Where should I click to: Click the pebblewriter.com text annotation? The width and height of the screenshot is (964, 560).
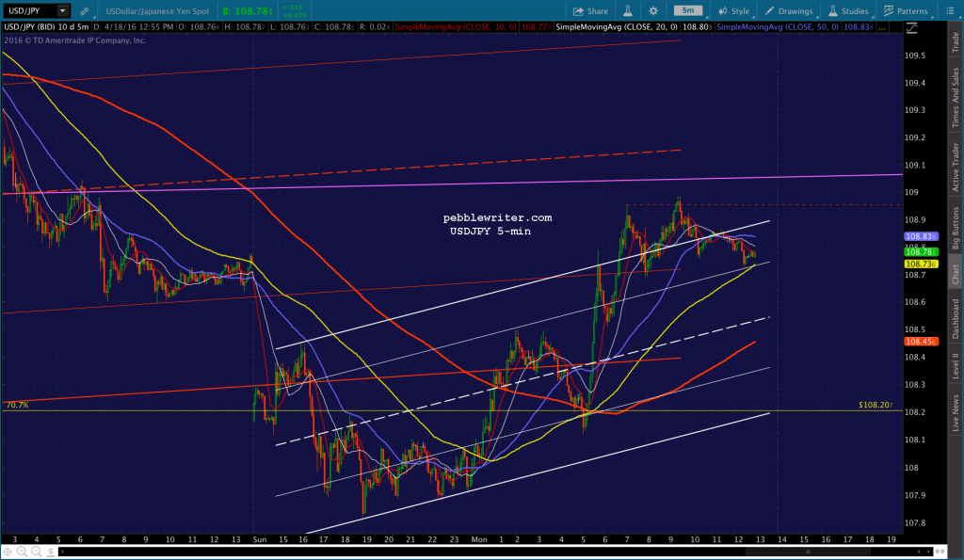click(497, 217)
